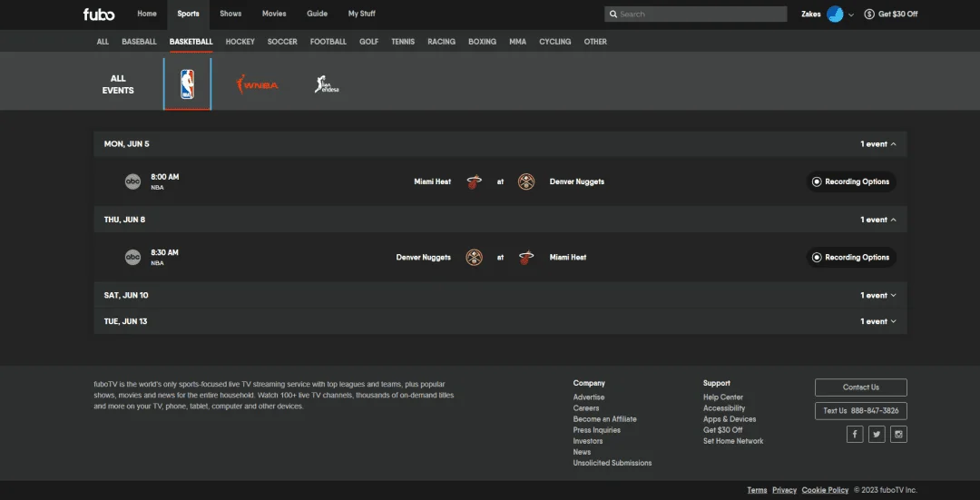
Task: Open Become an Affiliate link
Action: (x=605, y=419)
